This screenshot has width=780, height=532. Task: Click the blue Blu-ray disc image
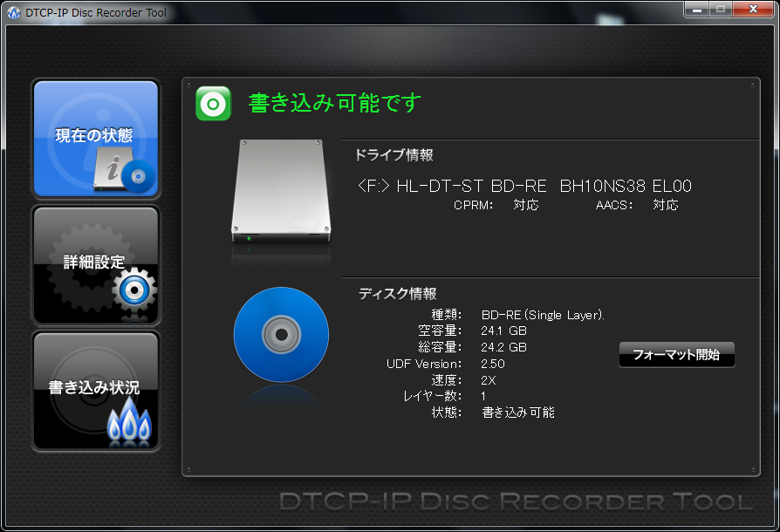pos(281,334)
